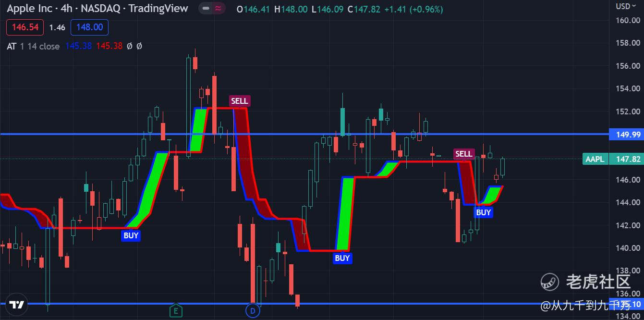Click the 1.46 spread value

[57, 27]
